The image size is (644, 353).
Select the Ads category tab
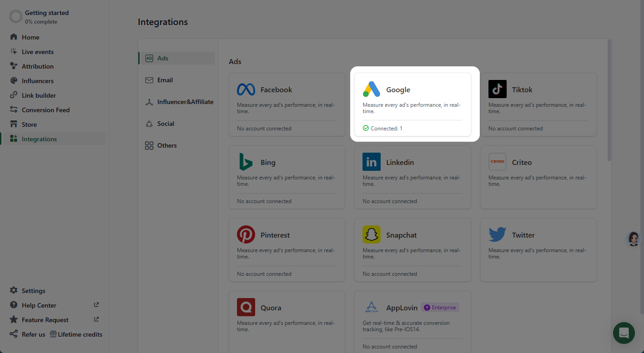coord(178,58)
